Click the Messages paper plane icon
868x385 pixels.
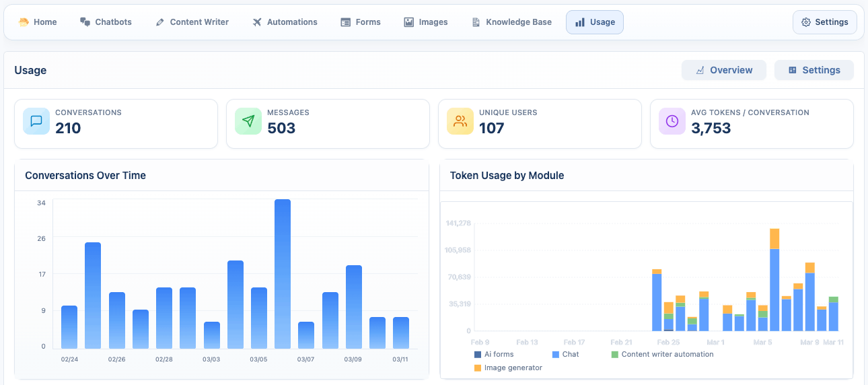pyautogui.click(x=248, y=121)
